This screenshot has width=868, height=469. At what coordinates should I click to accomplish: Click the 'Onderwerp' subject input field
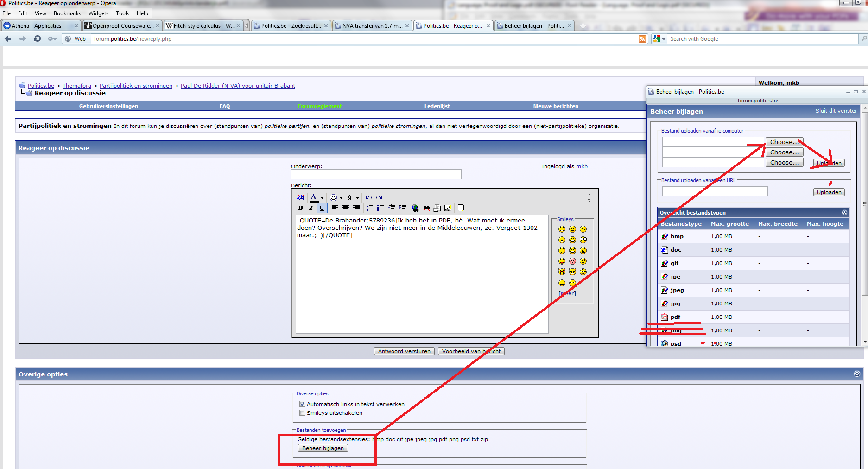(376, 174)
